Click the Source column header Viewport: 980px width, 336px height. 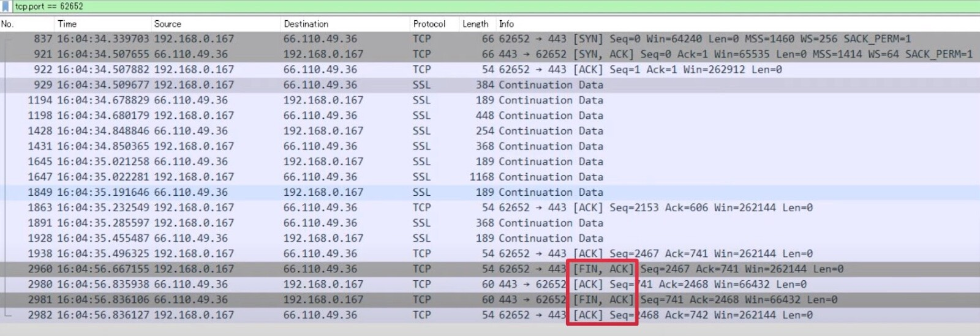point(168,24)
